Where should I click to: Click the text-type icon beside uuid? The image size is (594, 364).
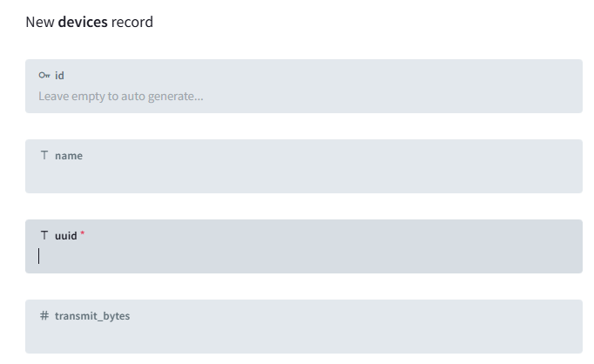[44, 236]
